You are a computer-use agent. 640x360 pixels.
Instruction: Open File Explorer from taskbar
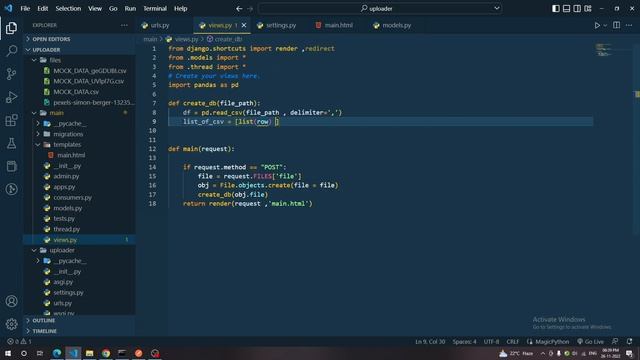point(89,353)
